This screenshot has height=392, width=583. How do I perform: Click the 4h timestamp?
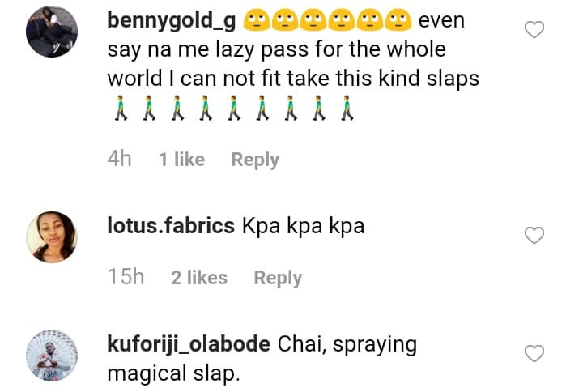pyautogui.click(x=119, y=159)
